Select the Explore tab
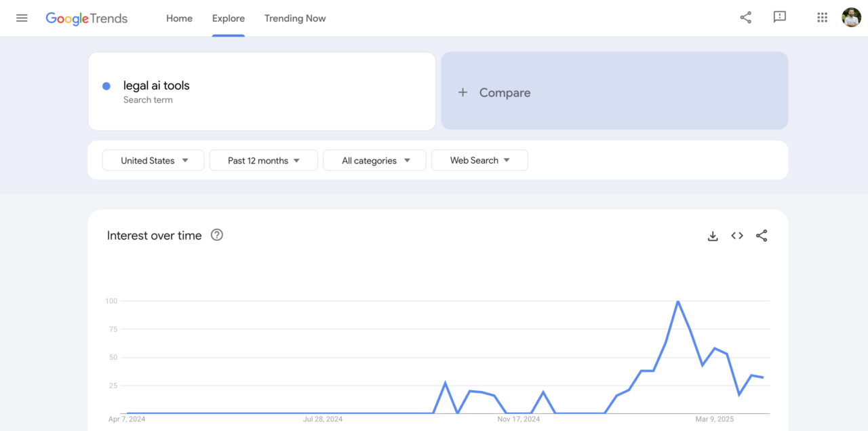This screenshot has height=431, width=868. (229, 18)
